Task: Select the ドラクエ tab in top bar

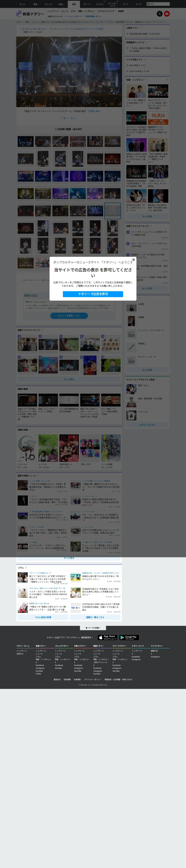Action: [100, 4]
